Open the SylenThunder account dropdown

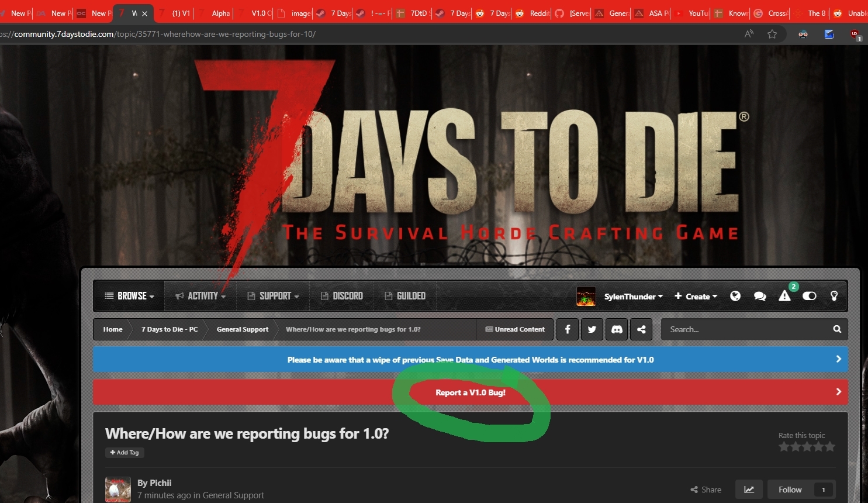tap(634, 297)
